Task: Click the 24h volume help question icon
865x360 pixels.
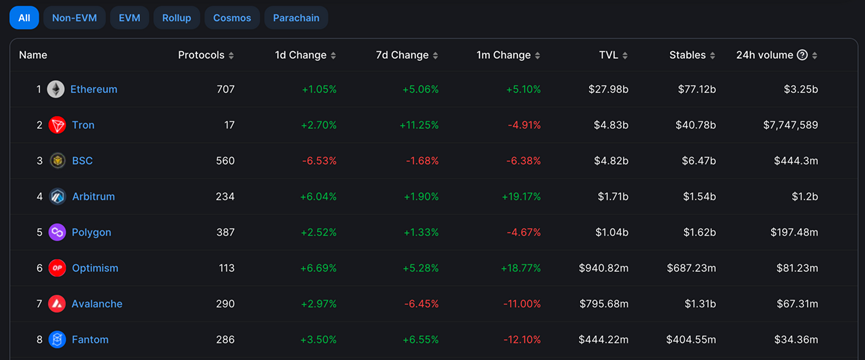Action: point(802,55)
